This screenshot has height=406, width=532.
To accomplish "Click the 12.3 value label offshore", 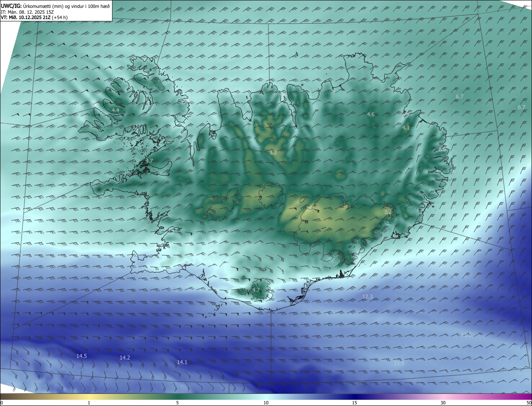I will pyautogui.click(x=367, y=296).
